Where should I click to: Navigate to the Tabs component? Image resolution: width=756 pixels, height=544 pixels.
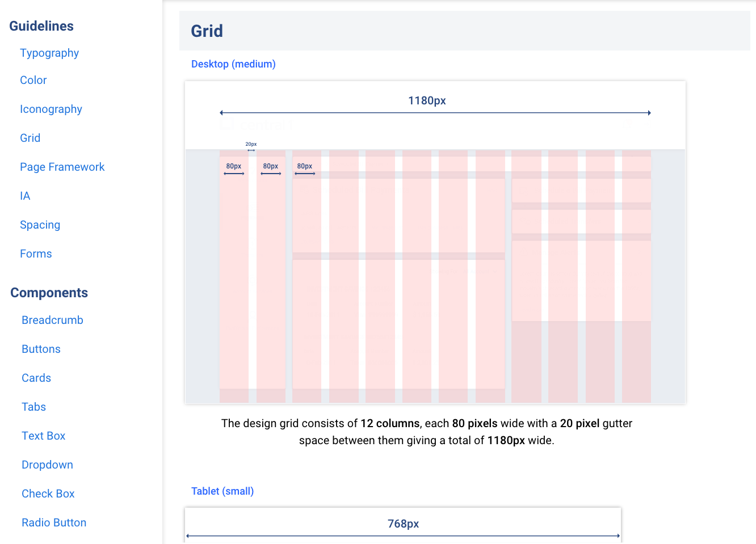tap(33, 407)
